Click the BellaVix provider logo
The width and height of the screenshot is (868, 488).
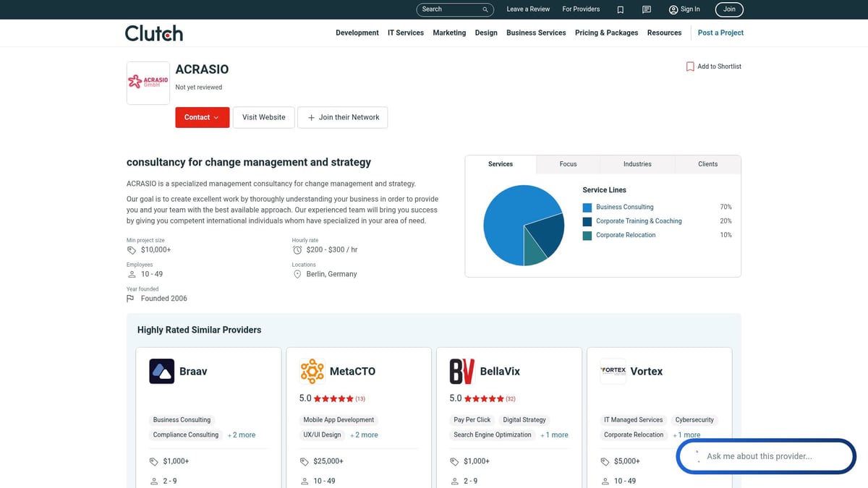[461, 371]
